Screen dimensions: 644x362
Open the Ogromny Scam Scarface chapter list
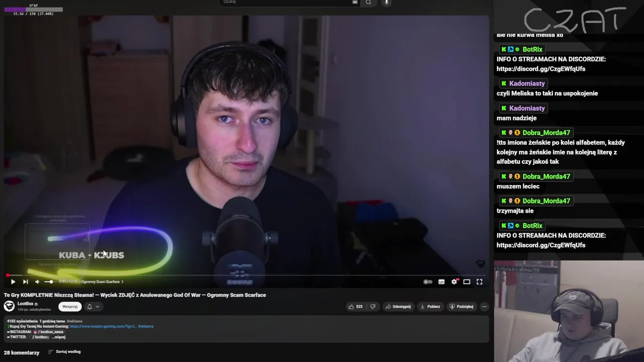[x=102, y=282]
